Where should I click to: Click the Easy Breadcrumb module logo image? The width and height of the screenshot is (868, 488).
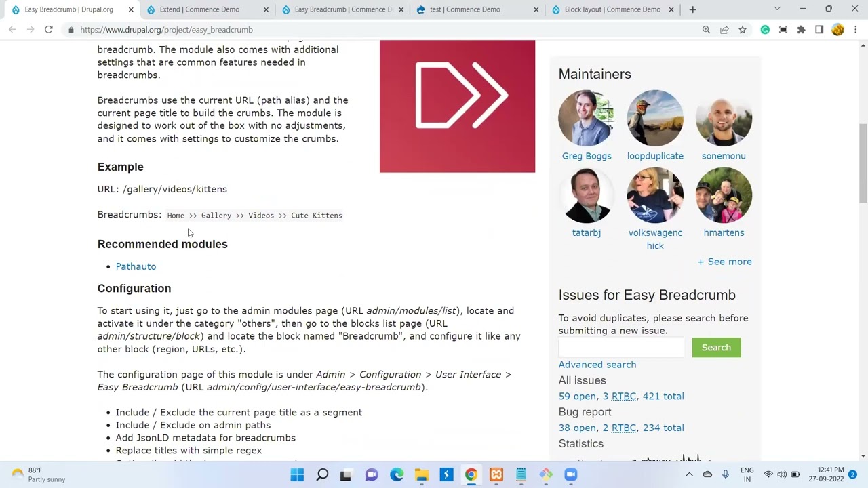[457, 106]
